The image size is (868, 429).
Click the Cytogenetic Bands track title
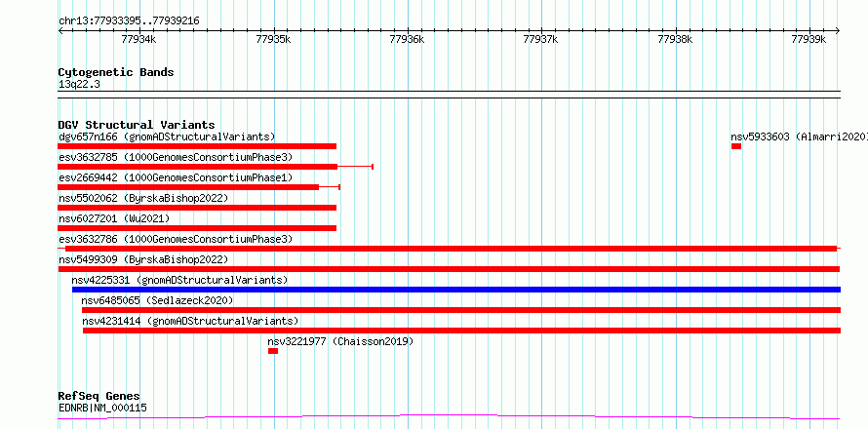116,72
